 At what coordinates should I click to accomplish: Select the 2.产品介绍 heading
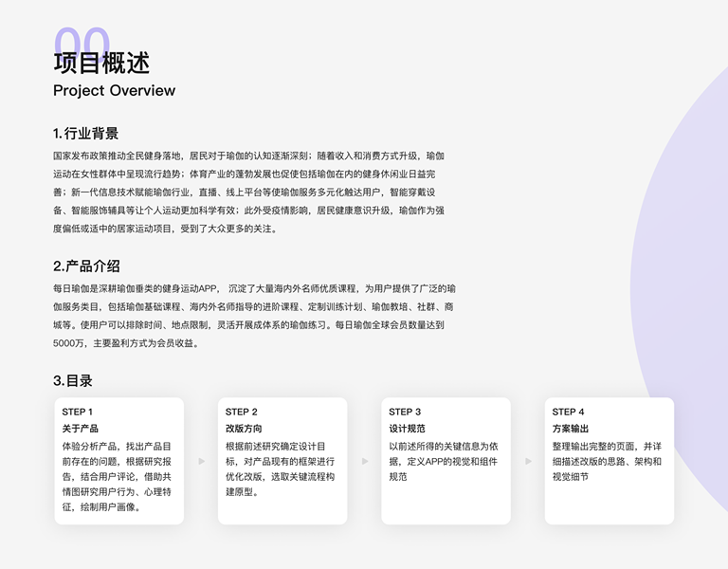86,266
